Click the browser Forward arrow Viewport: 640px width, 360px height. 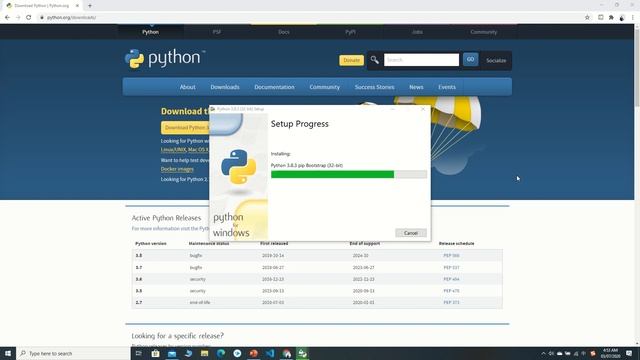(x=18, y=18)
